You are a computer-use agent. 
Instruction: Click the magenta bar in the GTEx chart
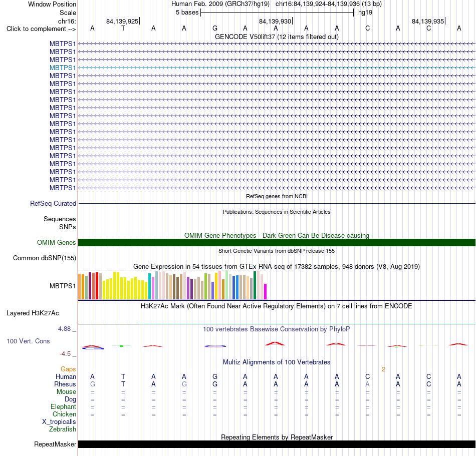(266, 292)
